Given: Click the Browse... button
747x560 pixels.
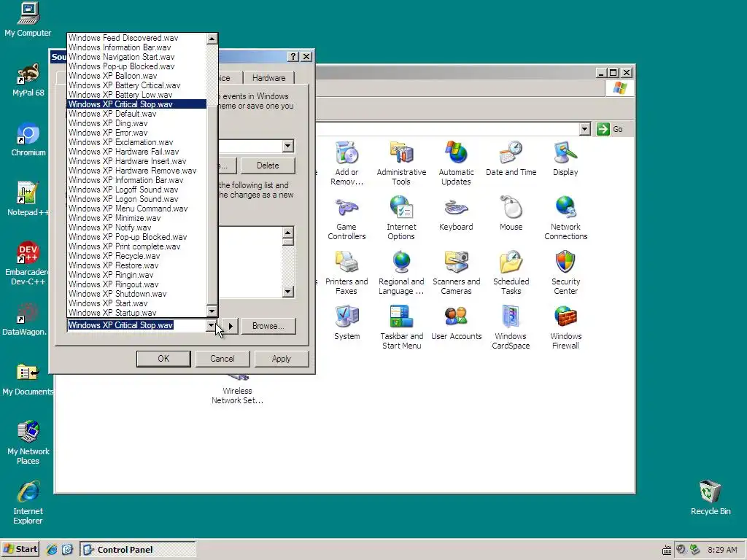Looking at the screenshot, I should click(x=268, y=326).
